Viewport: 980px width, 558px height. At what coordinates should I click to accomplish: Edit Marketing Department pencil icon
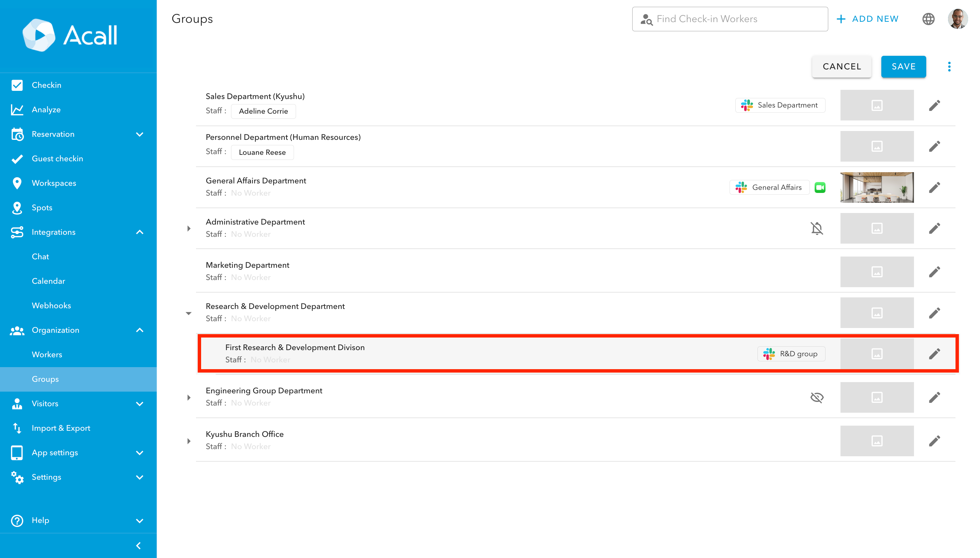(934, 272)
